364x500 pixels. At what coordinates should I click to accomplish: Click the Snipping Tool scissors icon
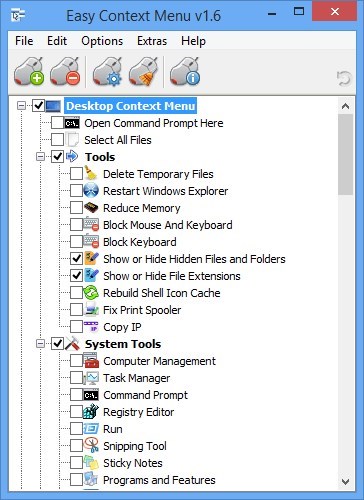coord(91,445)
